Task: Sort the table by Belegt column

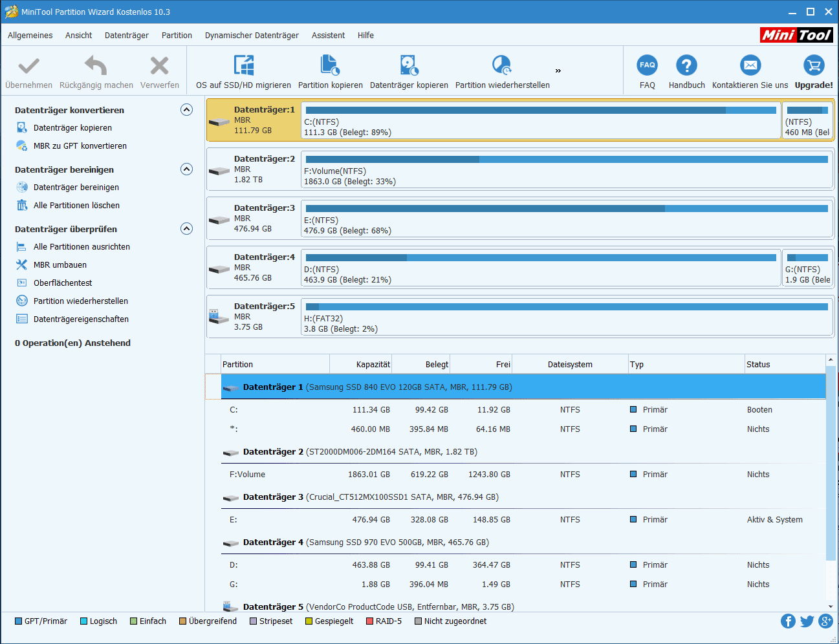Action: click(x=421, y=365)
